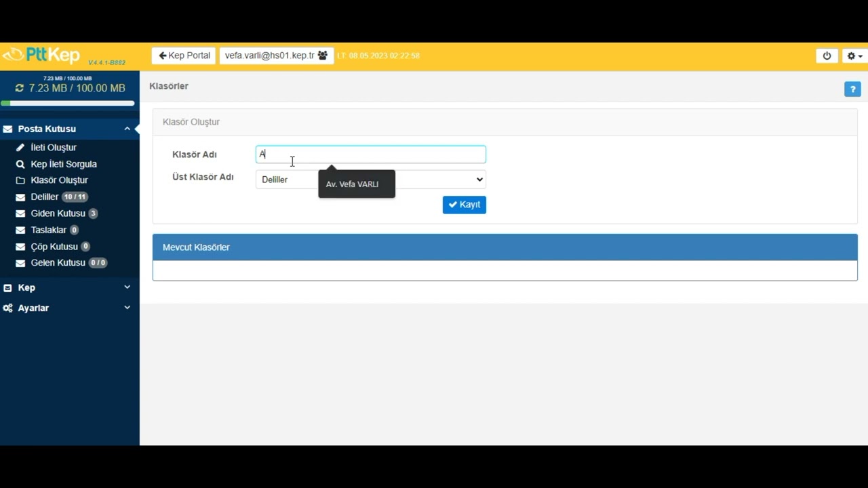The height and width of the screenshot is (488, 868).
Task: Click the Mevcut Klasörler panel header
Action: (x=505, y=247)
